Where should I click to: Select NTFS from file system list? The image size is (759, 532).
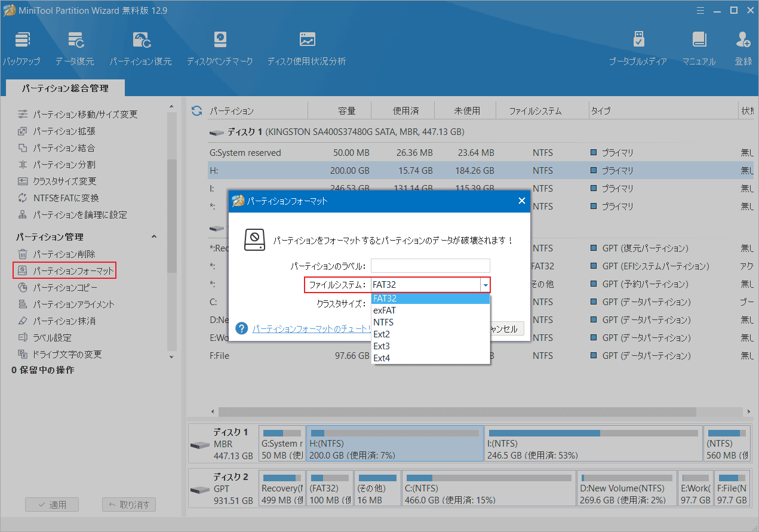coord(431,322)
